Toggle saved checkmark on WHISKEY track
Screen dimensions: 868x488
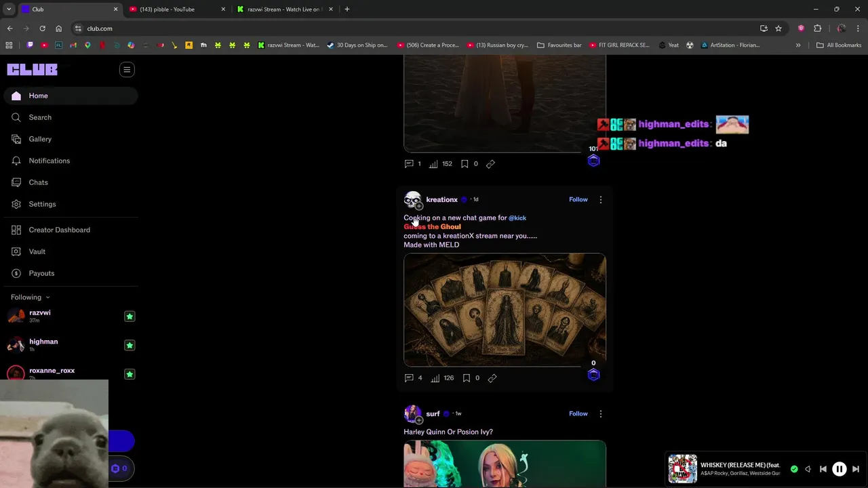(794, 469)
